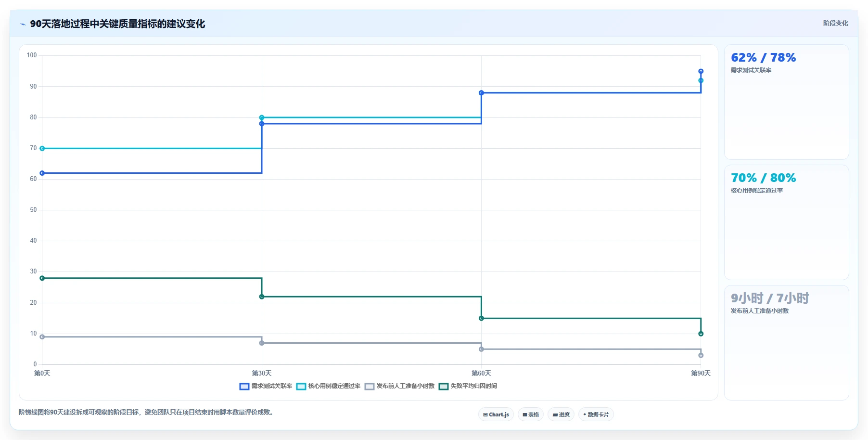This screenshot has height=440, width=868.
Task: Click the 第30天 x-axis label
Action: (x=262, y=373)
